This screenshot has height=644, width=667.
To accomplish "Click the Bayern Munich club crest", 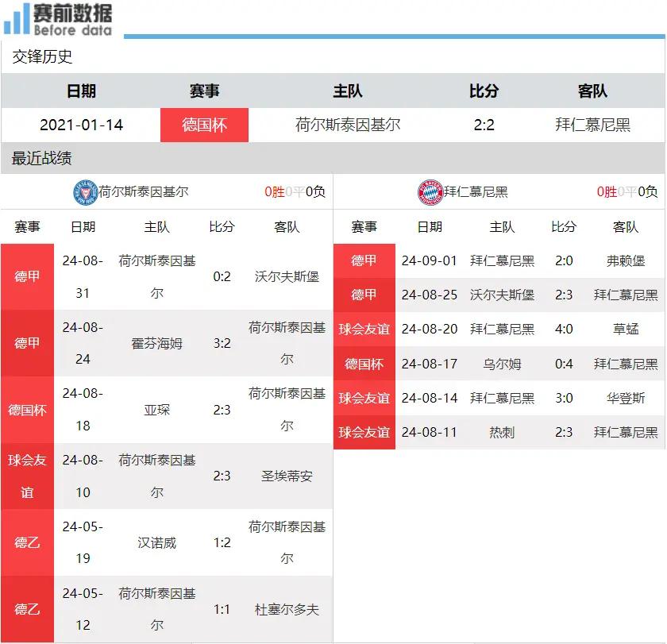I will [430, 192].
